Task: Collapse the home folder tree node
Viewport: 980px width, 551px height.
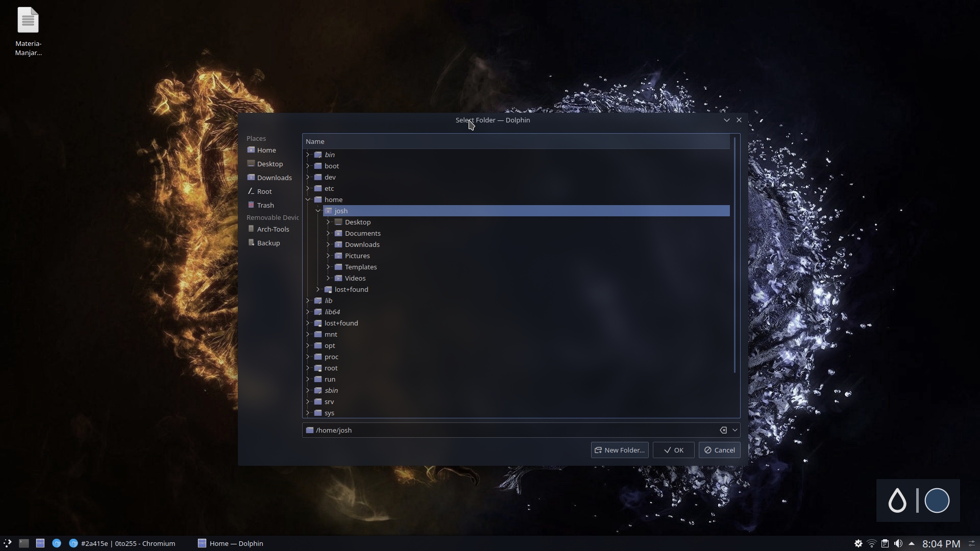Action: (308, 199)
